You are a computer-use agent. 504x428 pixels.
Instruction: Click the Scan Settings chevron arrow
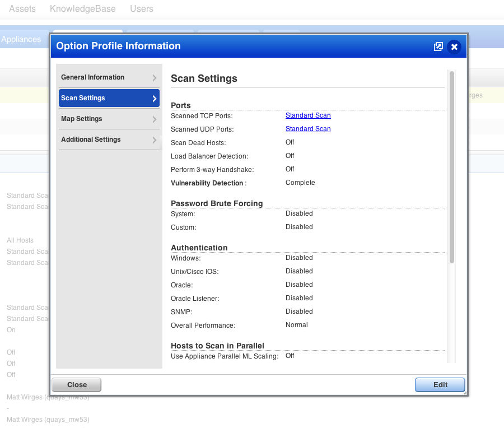(155, 99)
